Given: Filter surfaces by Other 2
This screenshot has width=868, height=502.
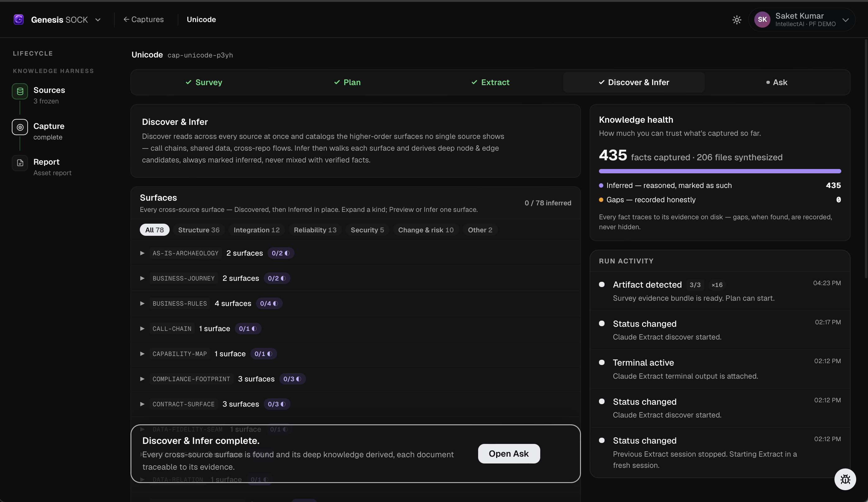Looking at the screenshot, I should click(480, 230).
